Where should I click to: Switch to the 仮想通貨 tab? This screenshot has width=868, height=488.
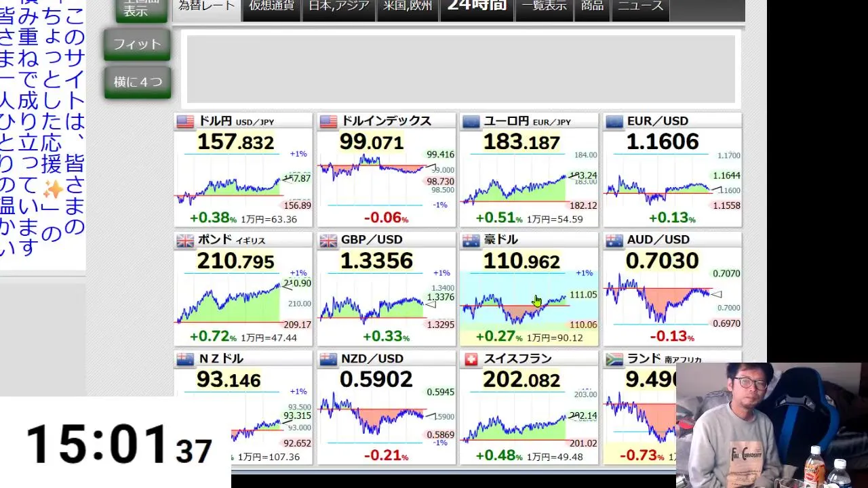[271, 8]
